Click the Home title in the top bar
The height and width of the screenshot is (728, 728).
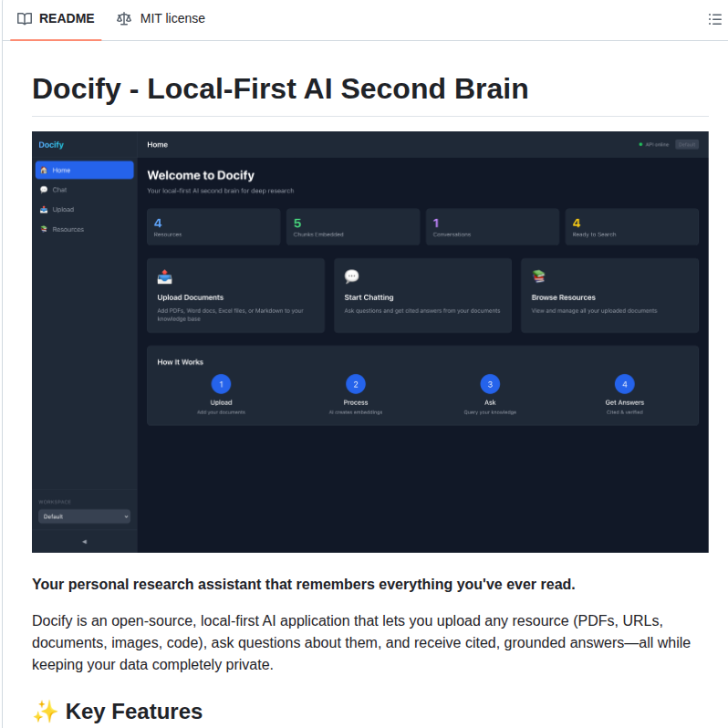tap(158, 145)
